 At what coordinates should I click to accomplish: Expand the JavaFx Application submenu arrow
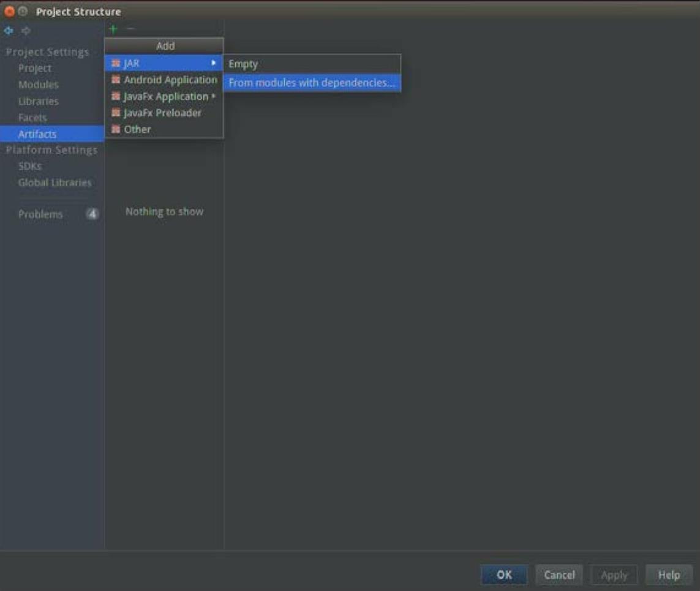(214, 96)
